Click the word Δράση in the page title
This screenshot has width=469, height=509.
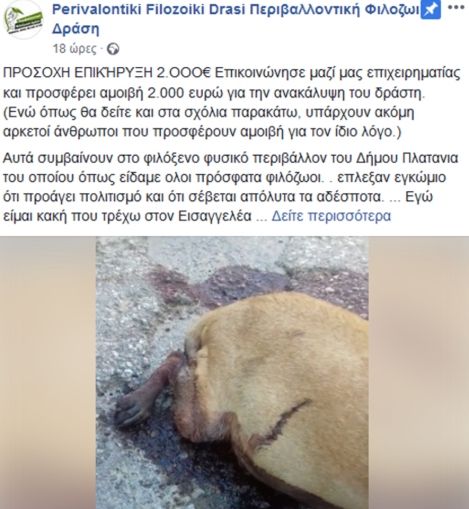pos(76,29)
